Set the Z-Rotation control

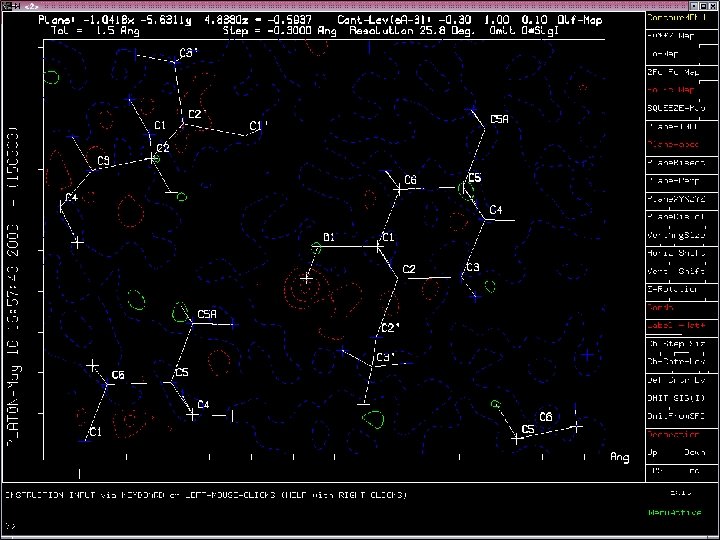(672, 290)
